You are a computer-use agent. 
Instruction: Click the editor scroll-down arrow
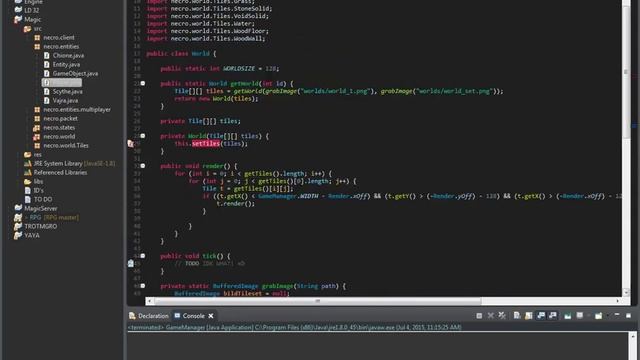(x=626, y=292)
